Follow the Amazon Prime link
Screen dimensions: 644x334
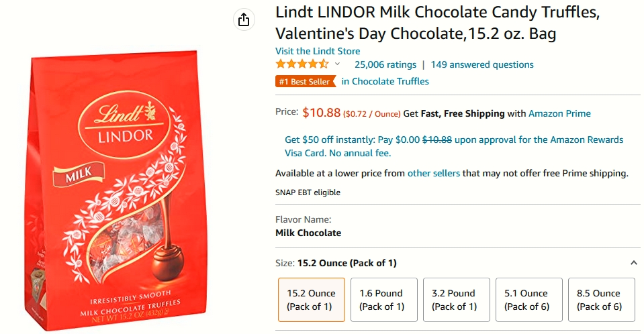(559, 113)
